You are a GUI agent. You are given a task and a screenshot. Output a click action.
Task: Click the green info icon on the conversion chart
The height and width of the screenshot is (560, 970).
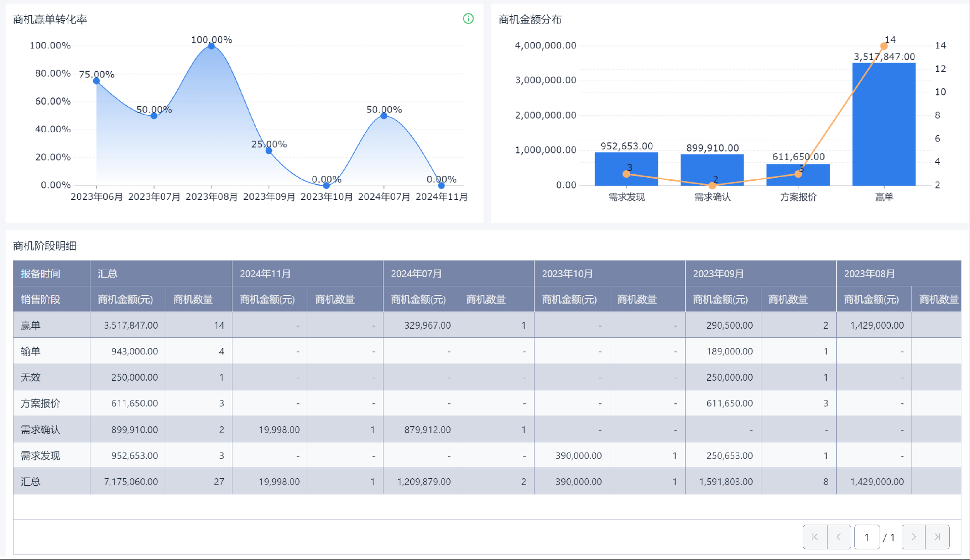pos(468,19)
